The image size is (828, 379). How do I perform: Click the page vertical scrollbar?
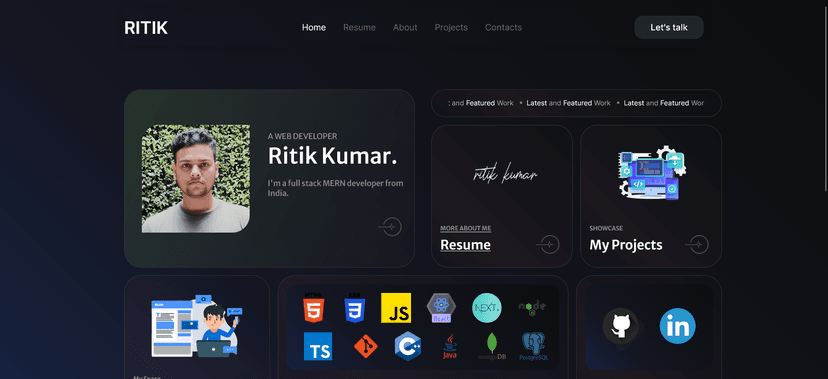(x=825, y=100)
